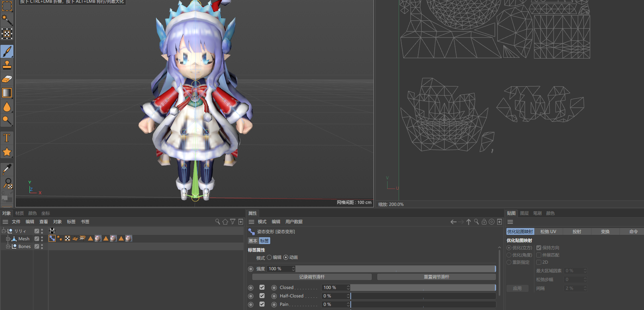Click the 间隔 value stepper arrows
This screenshot has height=310, width=644.
(x=585, y=288)
